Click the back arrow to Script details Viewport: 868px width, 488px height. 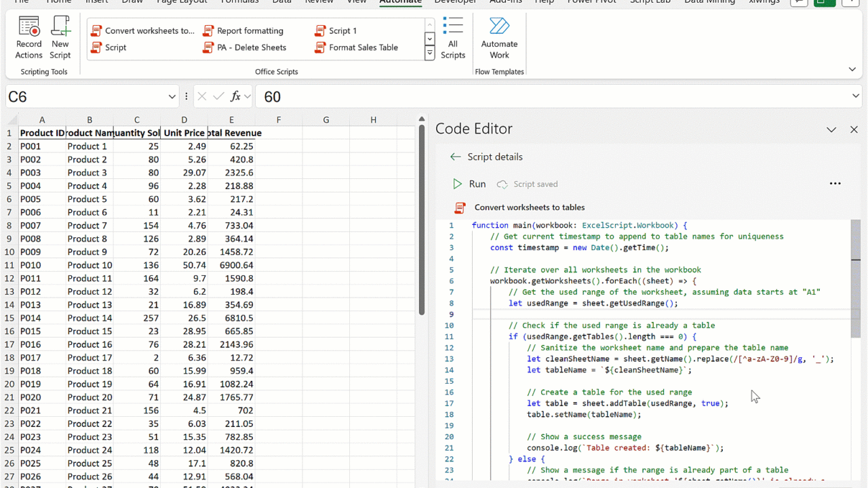[455, 157]
